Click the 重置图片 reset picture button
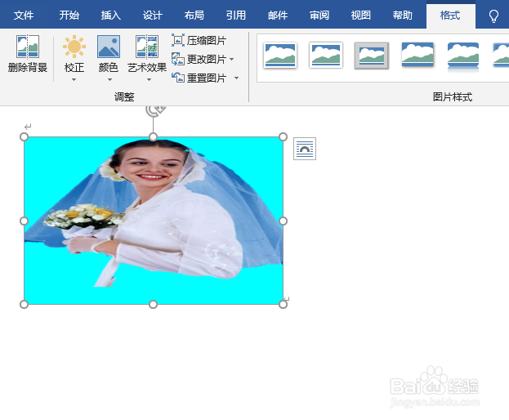The height and width of the screenshot is (420, 509). point(199,78)
